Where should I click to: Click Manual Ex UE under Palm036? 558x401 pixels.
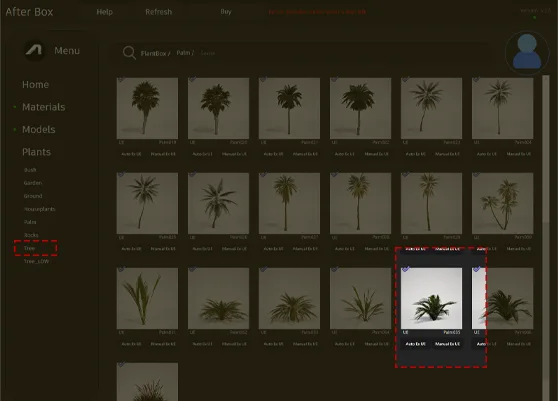pos(518,344)
